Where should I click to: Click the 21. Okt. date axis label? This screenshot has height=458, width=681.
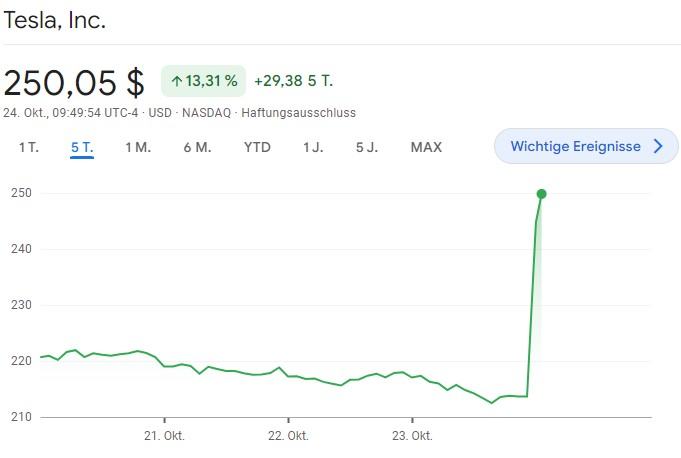pos(164,436)
